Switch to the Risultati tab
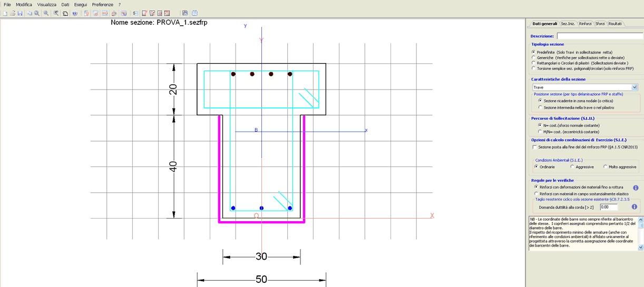Screen dimensions: 644x287 click(x=615, y=24)
